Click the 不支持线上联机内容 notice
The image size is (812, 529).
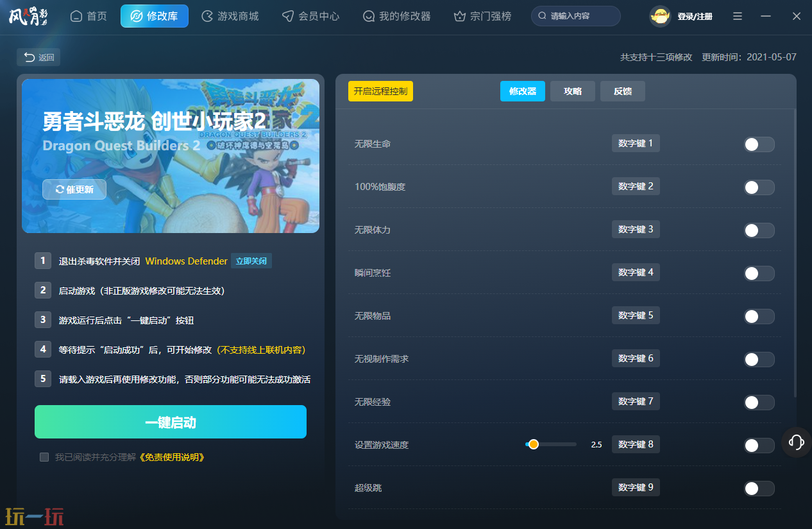pyautogui.click(x=260, y=350)
